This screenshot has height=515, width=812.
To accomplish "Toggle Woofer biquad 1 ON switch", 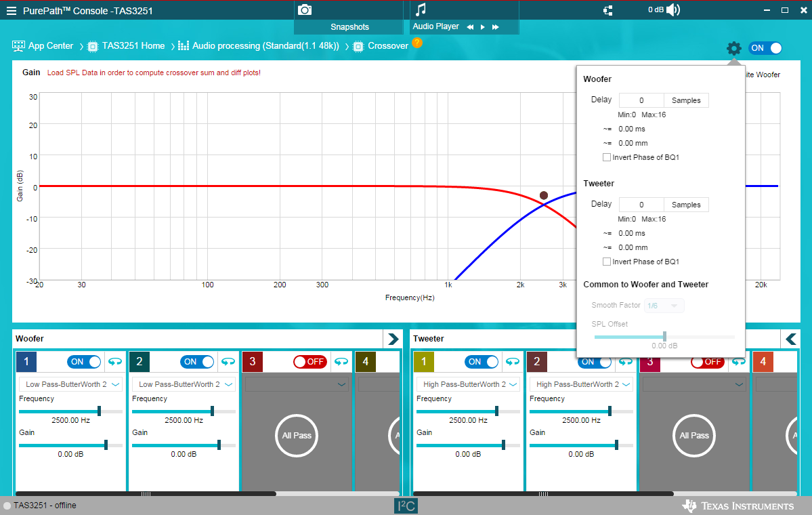I will (x=84, y=362).
